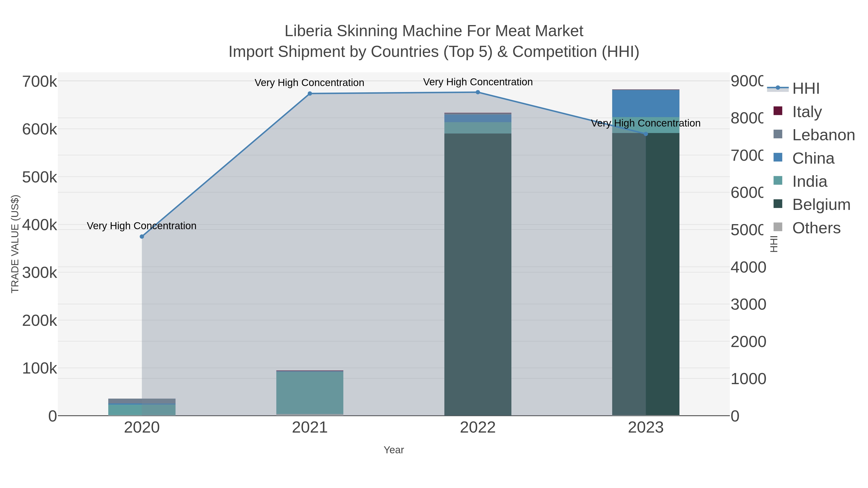This screenshot has width=868, height=488.
Task: Click 'Very High Concentration' annotation above 2020
Action: click(x=142, y=226)
